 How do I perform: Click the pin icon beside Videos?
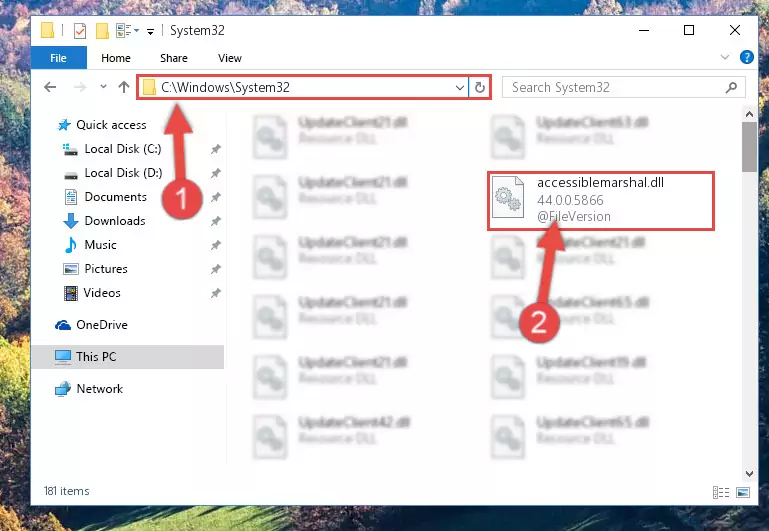[215, 293]
